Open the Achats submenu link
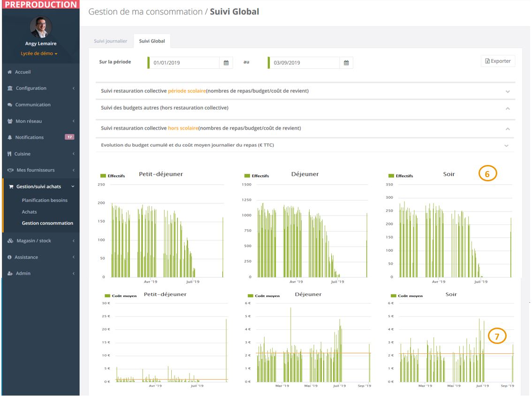Image resolution: width=532 pixels, height=396 pixels. pos(29,212)
